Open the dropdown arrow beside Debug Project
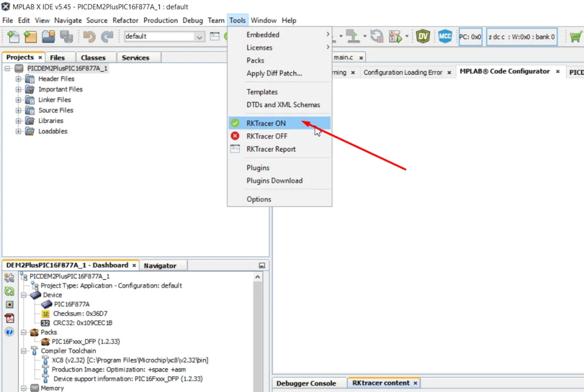The width and height of the screenshot is (584, 392). click(x=407, y=36)
